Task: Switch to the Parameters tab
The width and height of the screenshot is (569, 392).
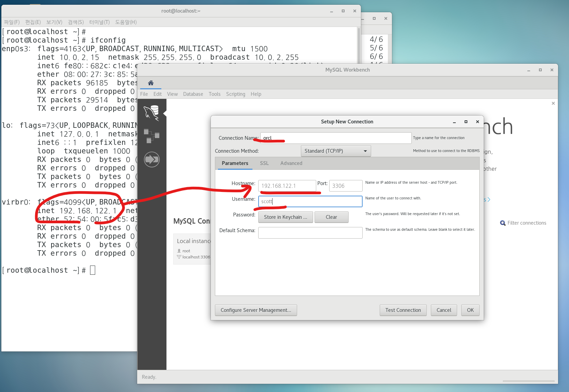Action: (235, 163)
